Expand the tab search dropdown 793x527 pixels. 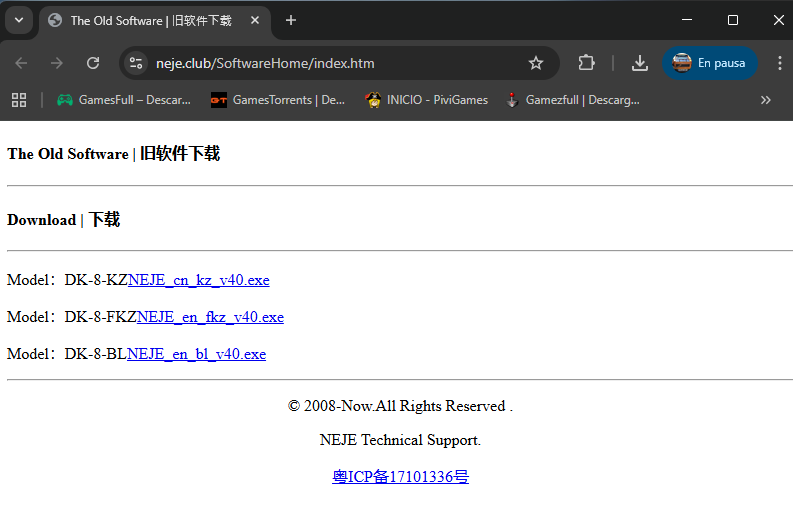point(19,20)
